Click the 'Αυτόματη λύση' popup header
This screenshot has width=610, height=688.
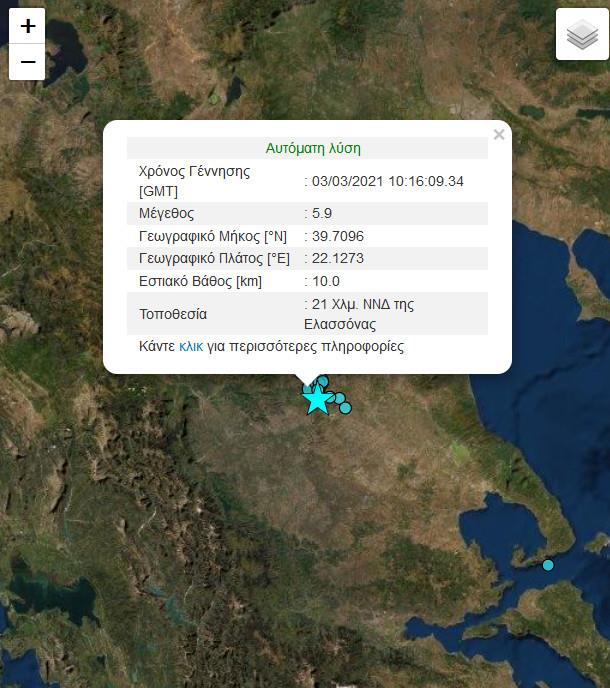[x=313, y=148]
